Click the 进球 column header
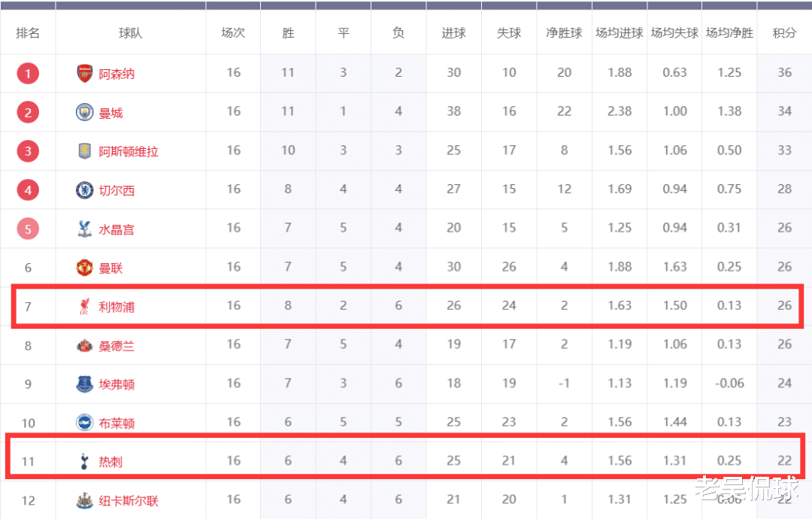Viewport: 812px width, 519px height. (453, 33)
